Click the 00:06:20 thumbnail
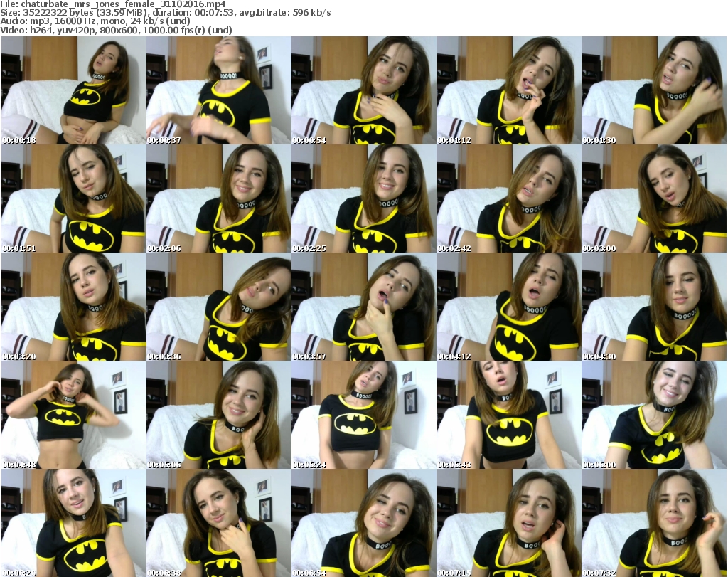Image resolution: width=728 pixels, height=577 pixels. coord(73,522)
